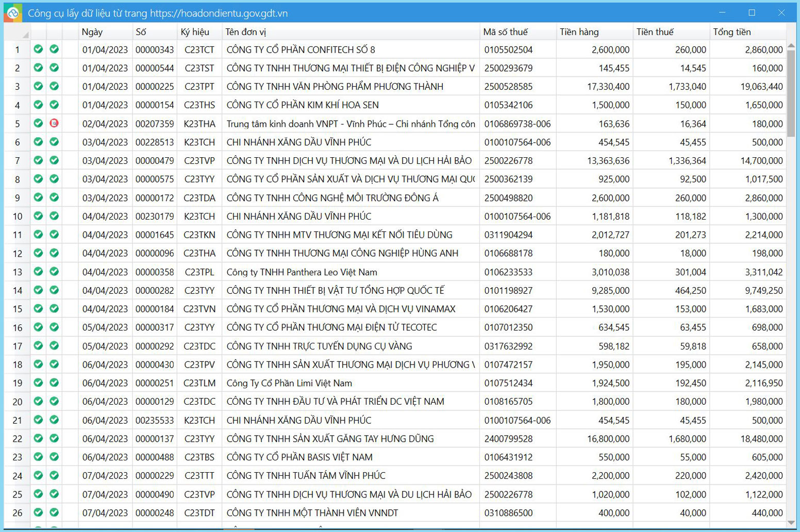Click the app logo icon in title bar
This screenshot has height=532, width=800.
pyautogui.click(x=13, y=13)
